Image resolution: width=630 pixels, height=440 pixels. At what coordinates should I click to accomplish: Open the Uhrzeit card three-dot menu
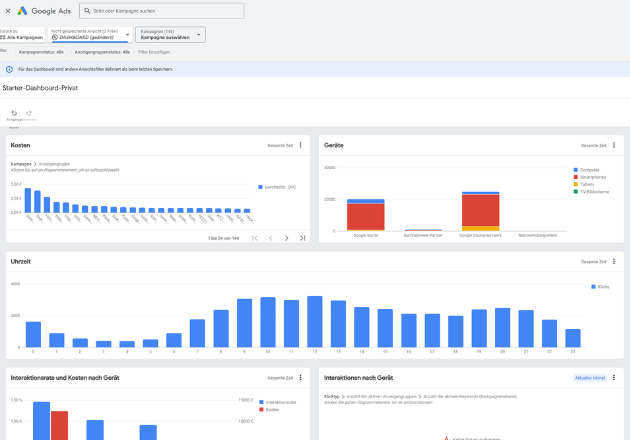(614, 261)
